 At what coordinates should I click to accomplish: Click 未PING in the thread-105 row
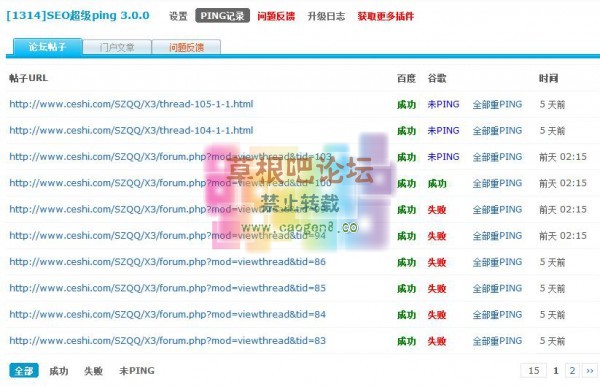pyautogui.click(x=443, y=104)
